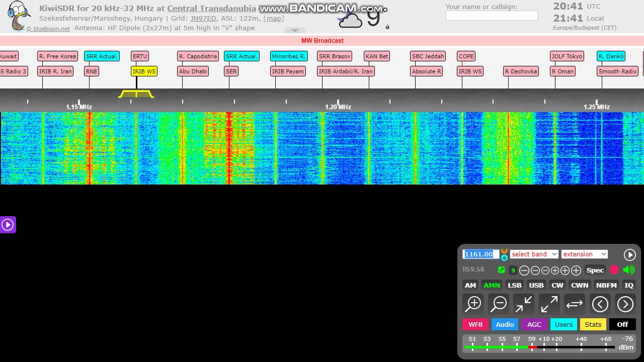Click the zoom out magnifier icon
The height and width of the screenshot is (362, 644).
click(499, 304)
